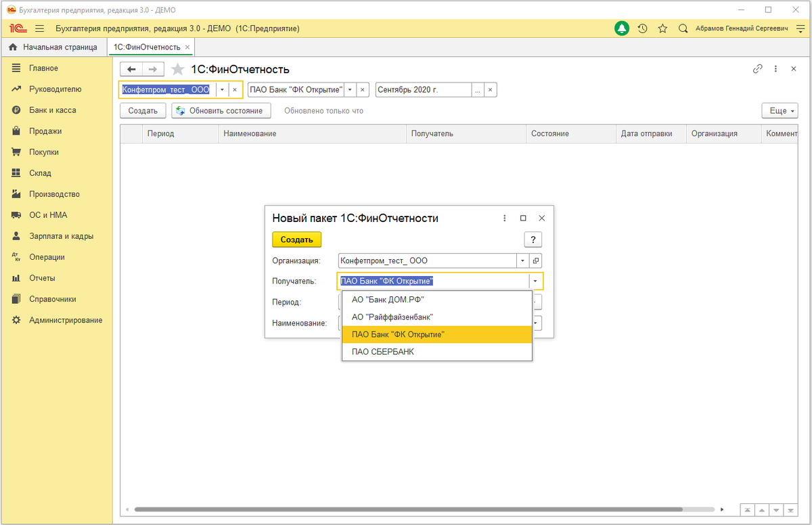Click the search magnifier icon
Screen dimensions: 812x525
tap(683, 28)
